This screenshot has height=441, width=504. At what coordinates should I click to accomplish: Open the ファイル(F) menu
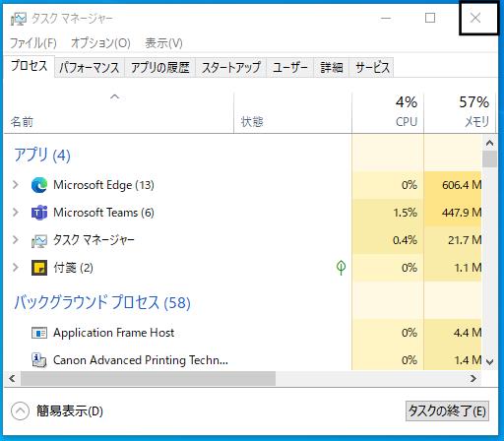(x=33, y=43)
